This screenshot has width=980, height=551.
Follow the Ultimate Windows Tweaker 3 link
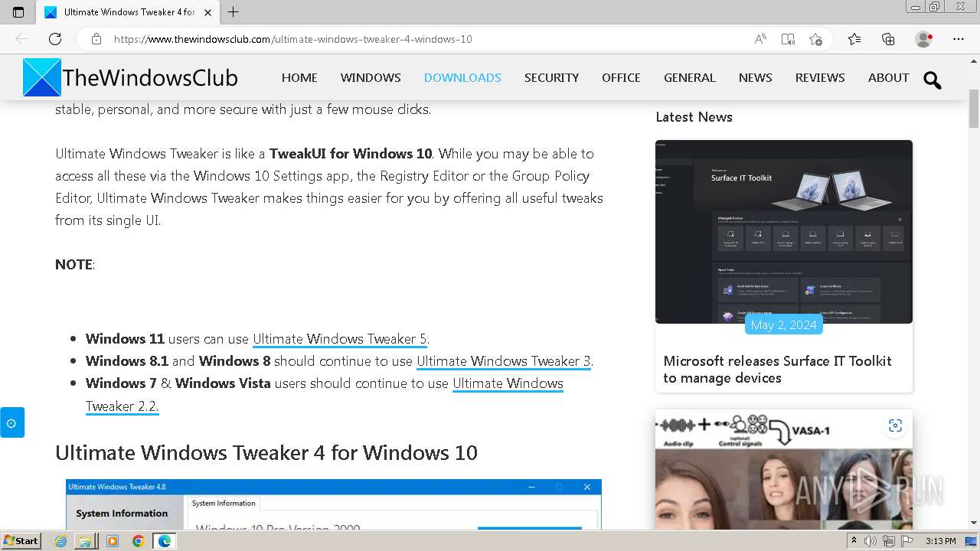pos(504,360)
